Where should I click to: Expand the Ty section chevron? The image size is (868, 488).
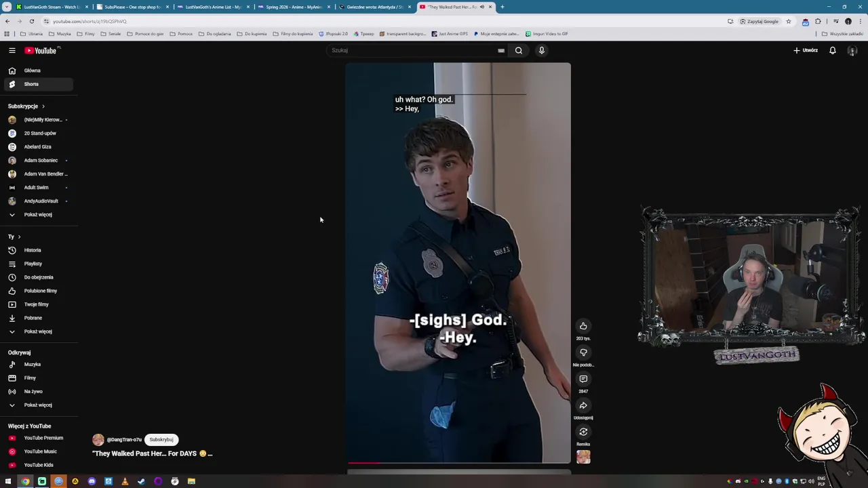click(19, 237)
